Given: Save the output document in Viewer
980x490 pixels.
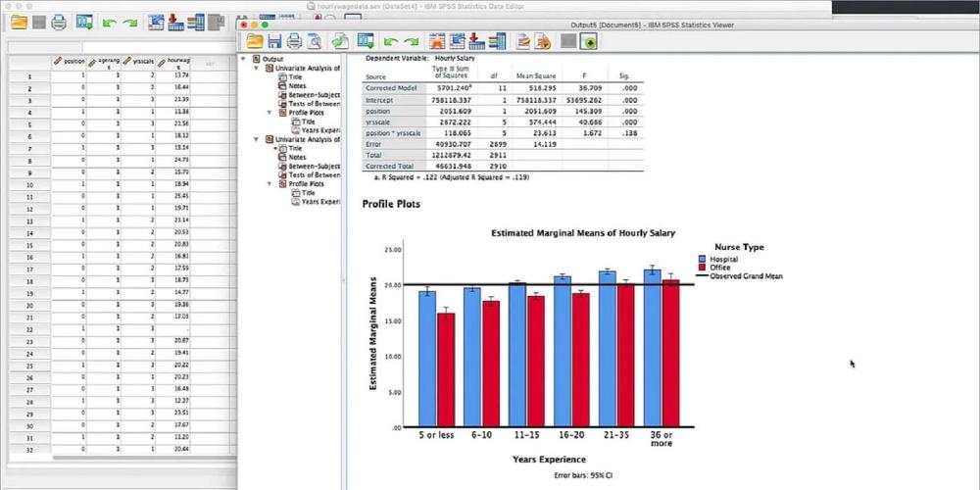Looking at the screenshot, I should tap(274, 42).
